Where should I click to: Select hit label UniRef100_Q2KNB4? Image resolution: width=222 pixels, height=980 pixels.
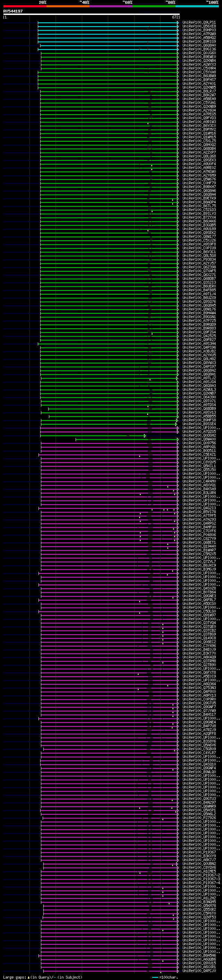pyautogui.click(x=199, y=60)
